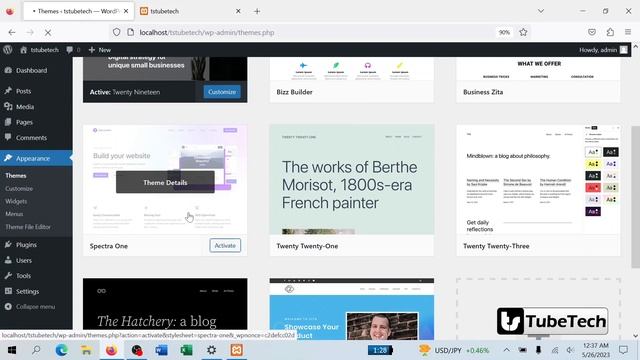Open Theme Details for Spectra One
The image size is (640, 360).
[165, 182]
